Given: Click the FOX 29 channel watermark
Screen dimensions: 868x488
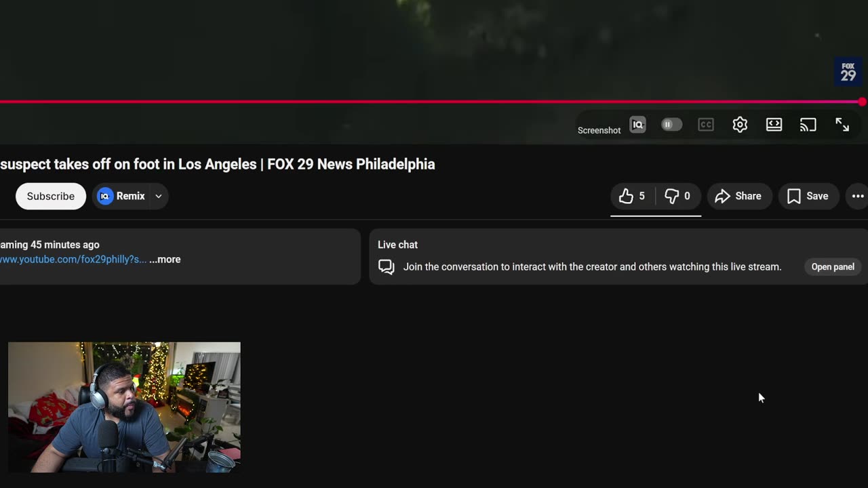Looking at the screenshot, I should coord(848,72).
